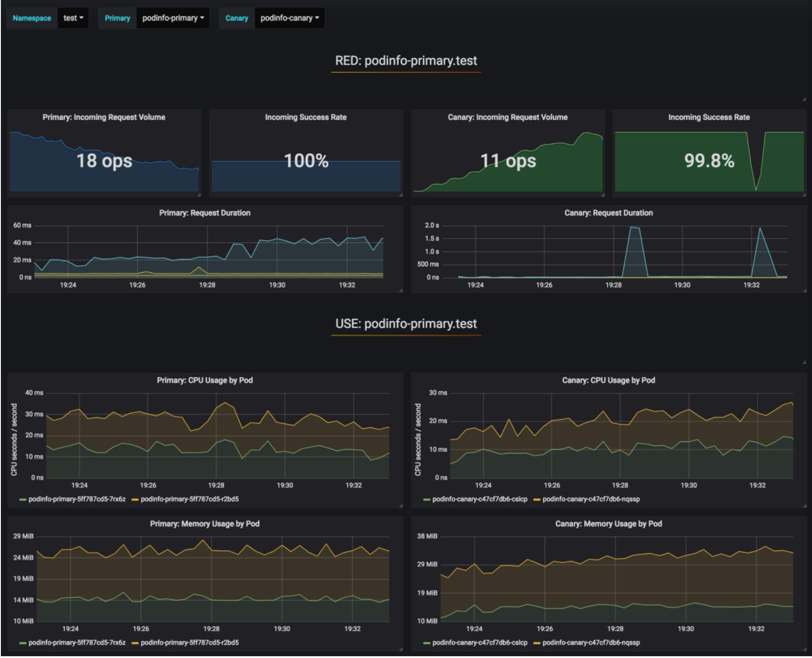Click the 2.0 s label on Canary Request Duration
Viewport: 812px width, 658px height.
point(432,225)
